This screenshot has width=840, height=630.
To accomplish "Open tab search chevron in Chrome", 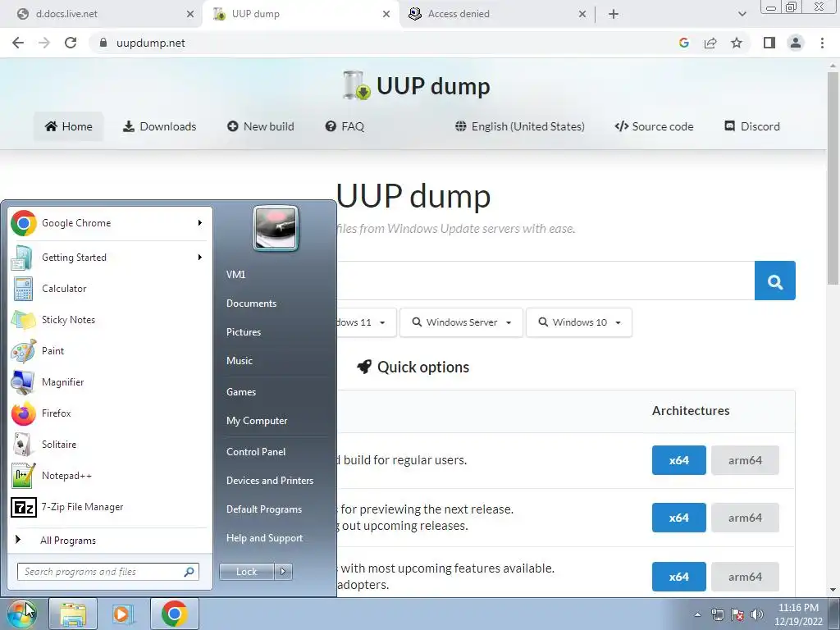I will tap(742, 14).
